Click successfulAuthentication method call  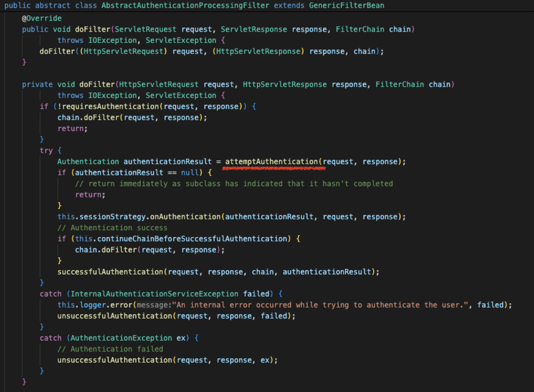[x=111, y=272]
